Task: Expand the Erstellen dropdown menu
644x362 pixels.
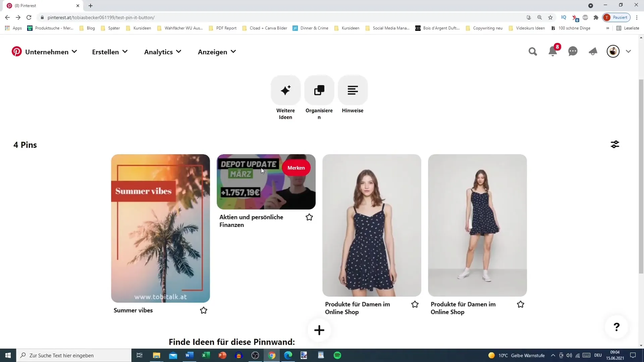Action: click(110, 52)
